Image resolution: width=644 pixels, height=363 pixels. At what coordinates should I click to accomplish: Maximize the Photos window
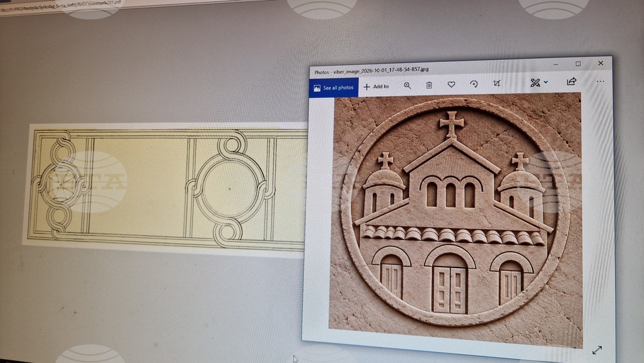point(578,63)
